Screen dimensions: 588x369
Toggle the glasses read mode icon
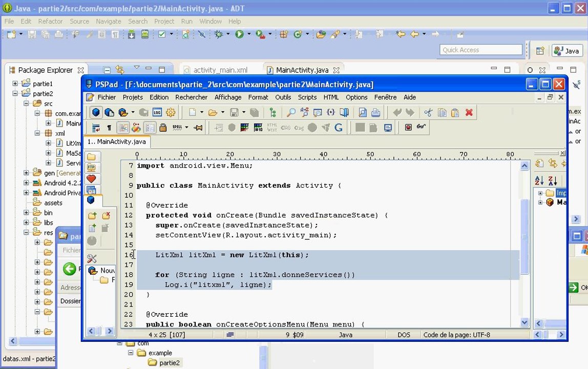(421, 127)
